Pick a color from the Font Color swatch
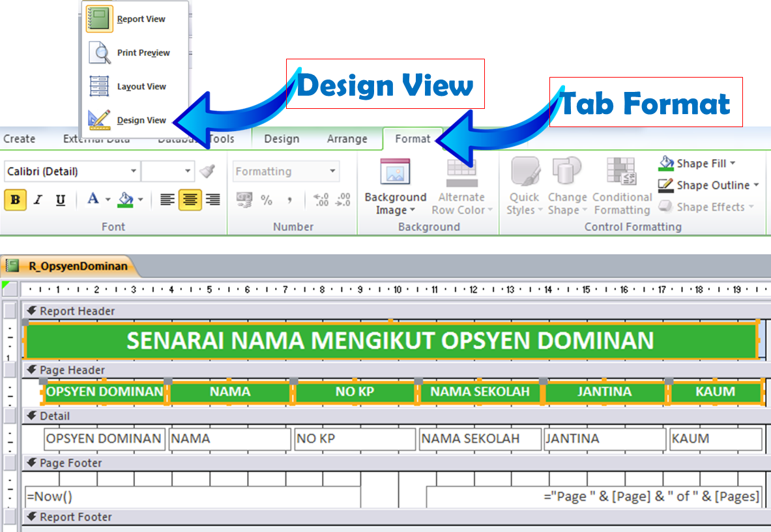The width and height of the screenshot is (771, 532). pos(93,200)
